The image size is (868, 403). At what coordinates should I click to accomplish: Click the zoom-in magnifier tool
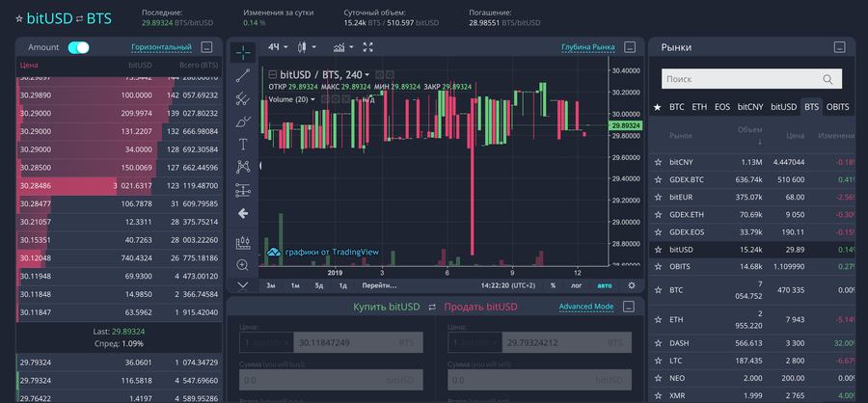243,264
